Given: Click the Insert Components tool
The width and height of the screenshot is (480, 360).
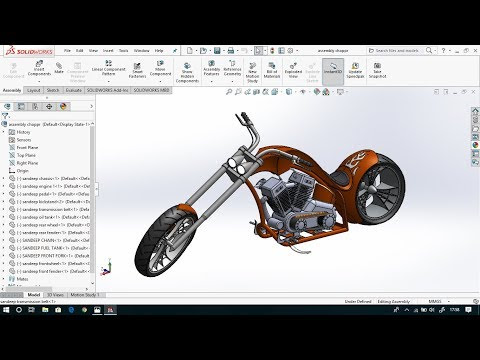Looking at the screenshot, I should tap(39, 68).
